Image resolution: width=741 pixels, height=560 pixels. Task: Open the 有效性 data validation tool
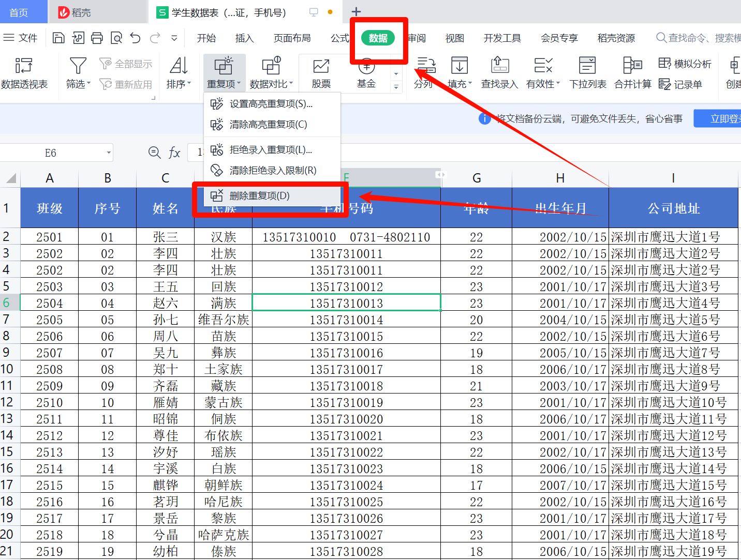[542, 72]
